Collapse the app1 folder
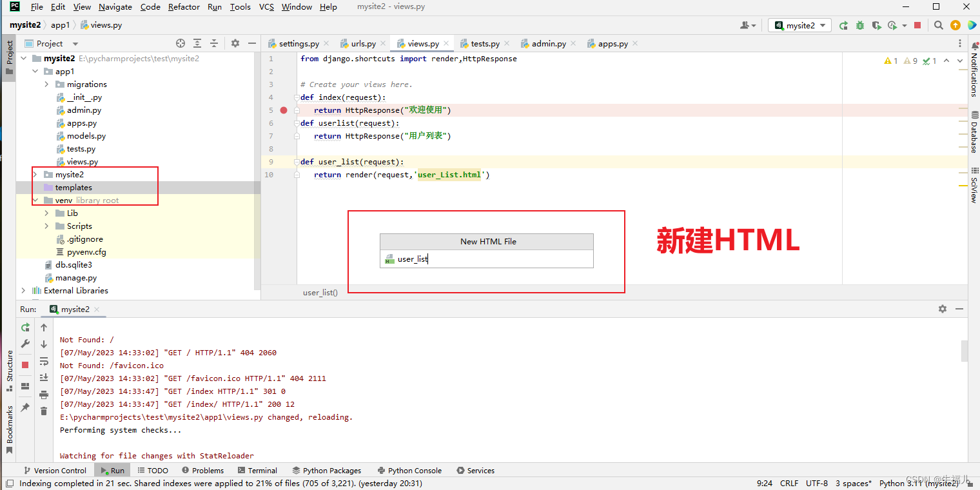Viewport: 980px width, 490px height. pos(35,72)
